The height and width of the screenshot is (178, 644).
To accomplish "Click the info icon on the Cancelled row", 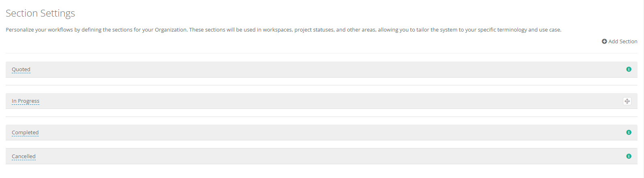I will (x=629, y=157).
